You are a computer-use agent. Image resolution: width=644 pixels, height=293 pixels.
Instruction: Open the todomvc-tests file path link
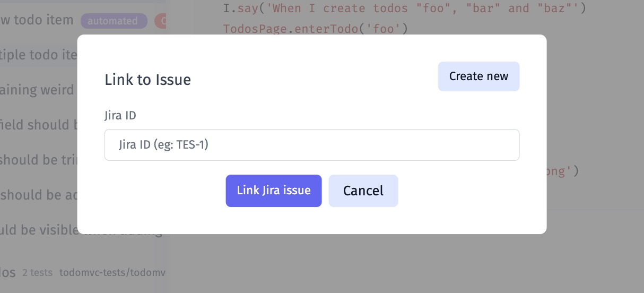[112, 273]
